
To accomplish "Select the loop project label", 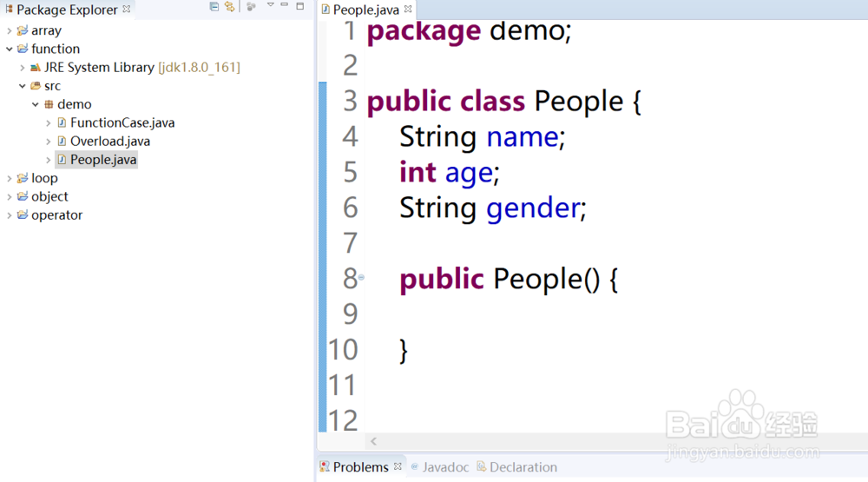I will tap(44, 178).
